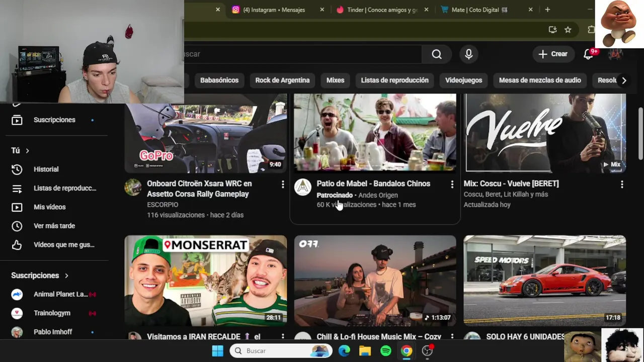The image size is (644, 362).
Task: Click inside the YouTube search field
Action: tap(302, 54)
